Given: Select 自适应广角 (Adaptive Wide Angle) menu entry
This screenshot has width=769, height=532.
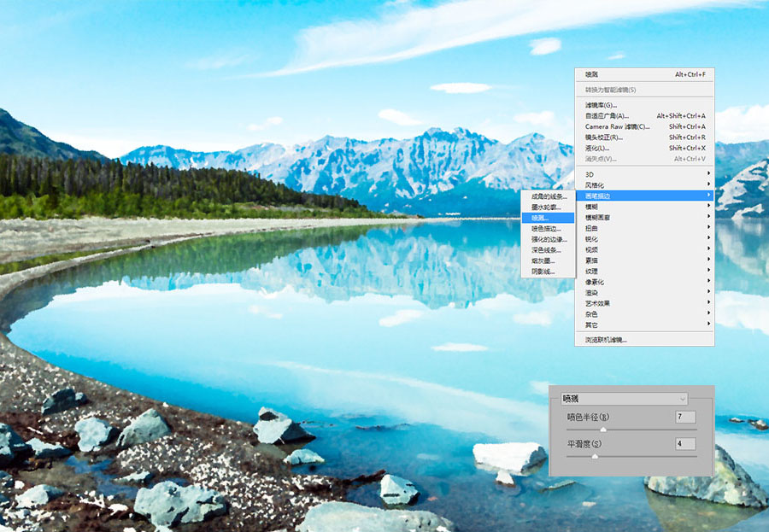Looking at the screenshot, I should (644, 116).
